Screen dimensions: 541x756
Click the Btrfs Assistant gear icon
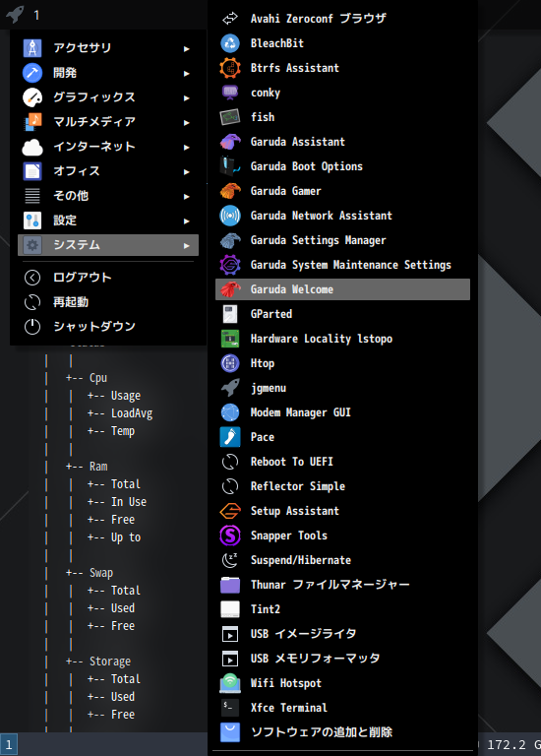point(230,68)
